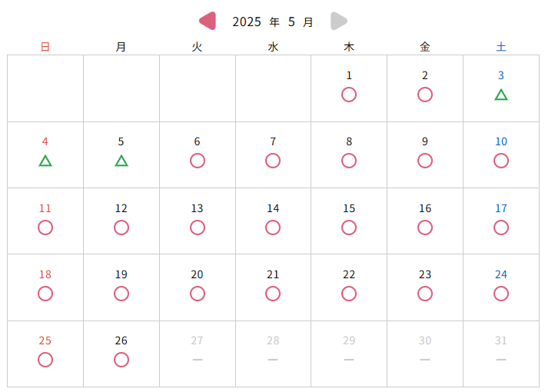Image resolution: width=545 pixels, height=392 pixels.
Task: Choose the circle availability on May 2
Action: coord(425,95)
